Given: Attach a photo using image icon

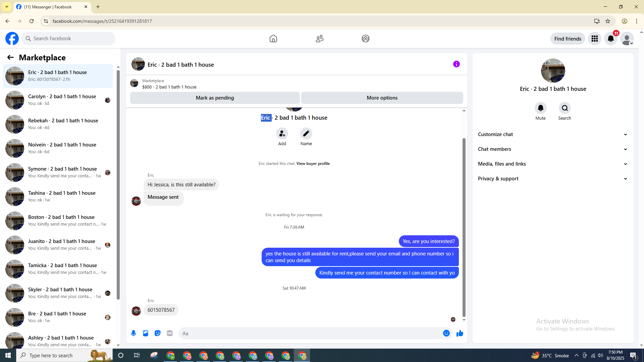Looking at the screenshot, I should (x=146, y=333).
